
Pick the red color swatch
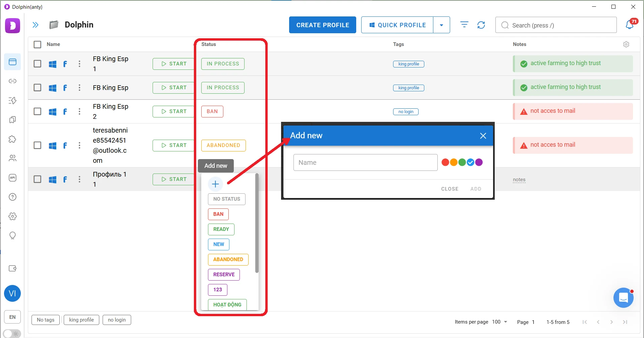(445, 162)
